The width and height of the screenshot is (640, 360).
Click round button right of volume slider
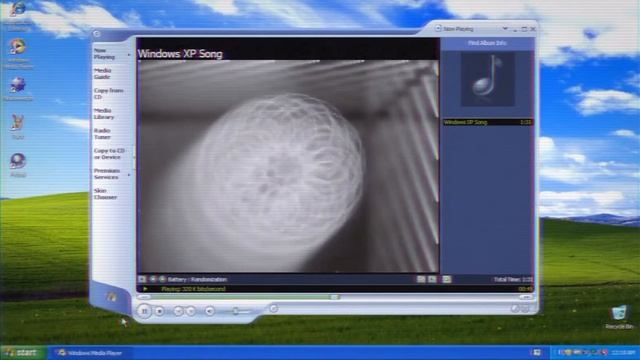pyautogui.click(x=273, y=309)
